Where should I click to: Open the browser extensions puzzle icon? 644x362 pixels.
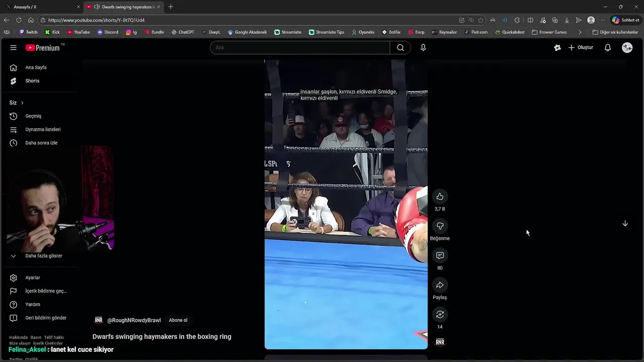click(517, 20)
